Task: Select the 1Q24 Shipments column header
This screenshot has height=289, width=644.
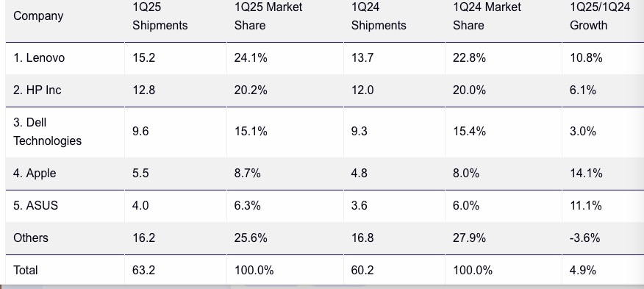Action: click(379, 16)
